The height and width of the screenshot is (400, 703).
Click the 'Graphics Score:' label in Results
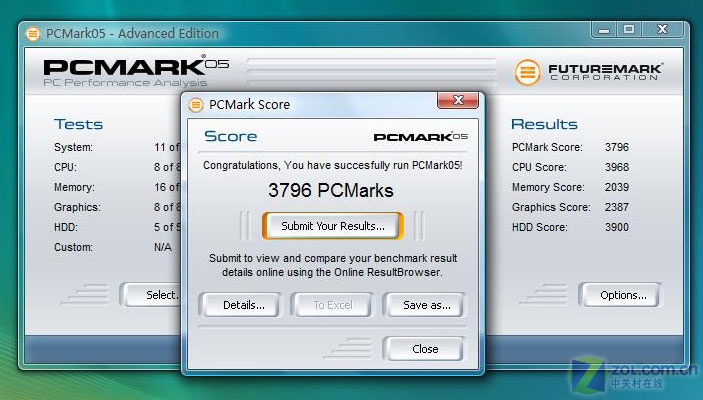[551, 208]
